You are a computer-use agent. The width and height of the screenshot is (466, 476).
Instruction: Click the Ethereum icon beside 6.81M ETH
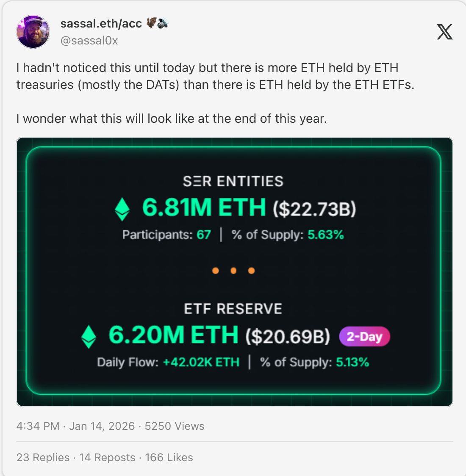pyautogui.click(x=122, y=209)
